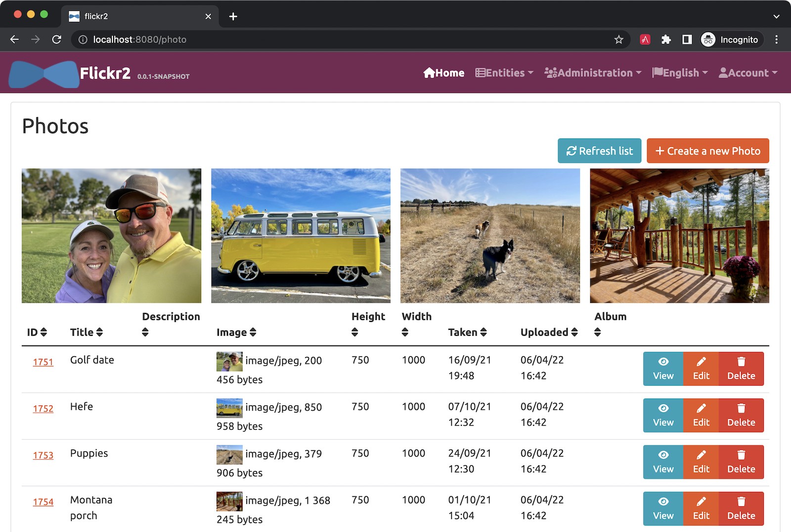Open the yellow VW bus photo

coord(301,235)
